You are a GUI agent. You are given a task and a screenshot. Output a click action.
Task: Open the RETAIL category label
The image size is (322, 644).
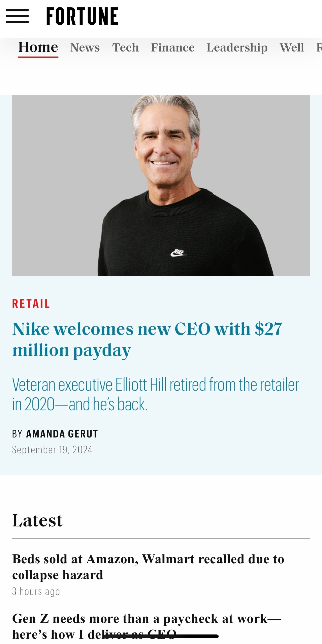click(x=31, y=304)
